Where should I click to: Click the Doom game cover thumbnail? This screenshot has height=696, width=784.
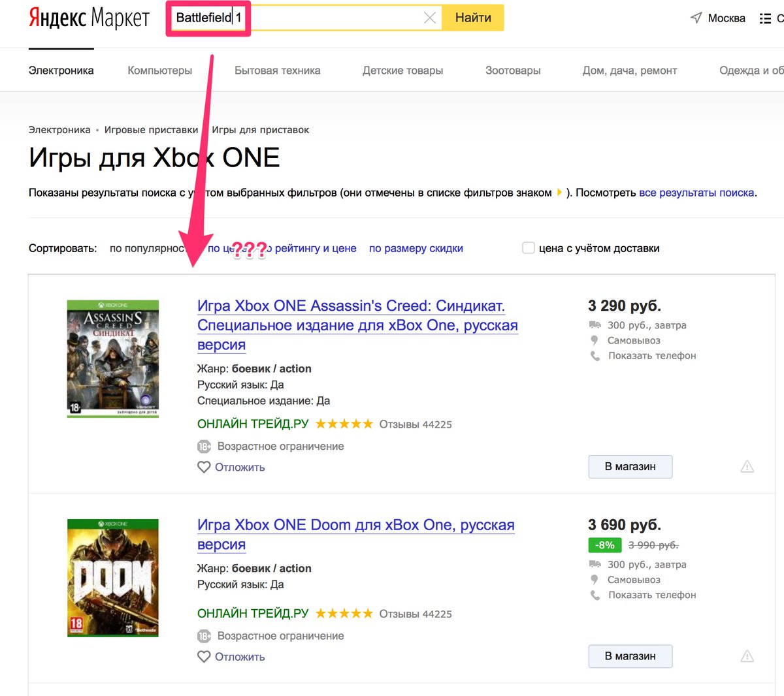pyautogui.click(x=113, y=578)
